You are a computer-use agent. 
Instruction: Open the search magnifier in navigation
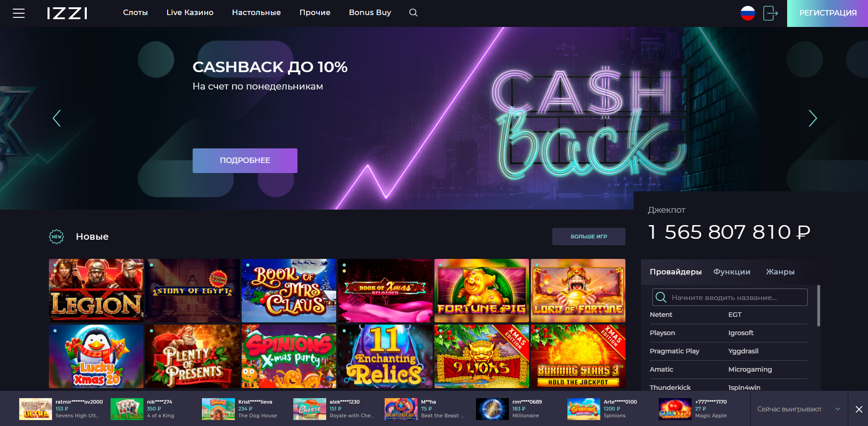click(x=413, y=13)
